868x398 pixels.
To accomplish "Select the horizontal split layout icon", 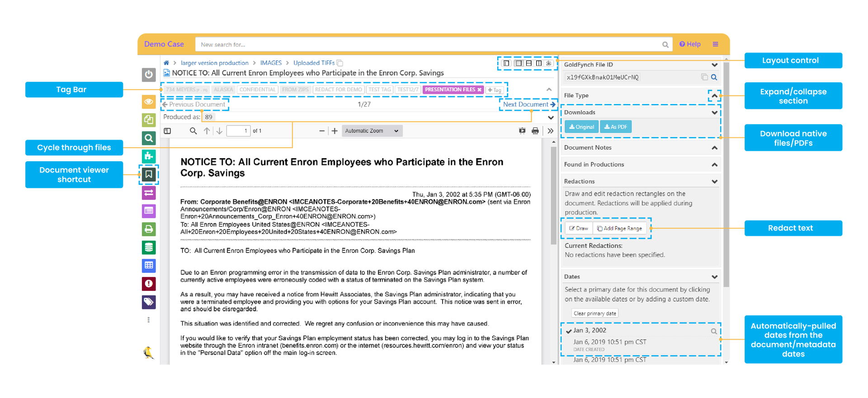I will pyautogui.click(x=528, y=63).
